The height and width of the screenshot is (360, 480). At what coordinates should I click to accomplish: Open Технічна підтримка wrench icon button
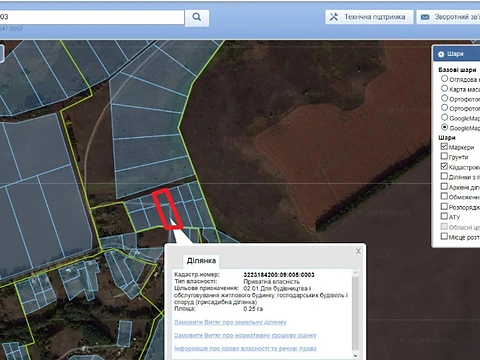point(334,17)
